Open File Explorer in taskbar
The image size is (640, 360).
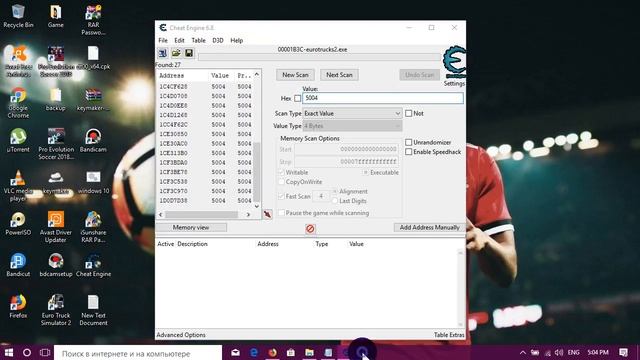click(x=309, y=352)
